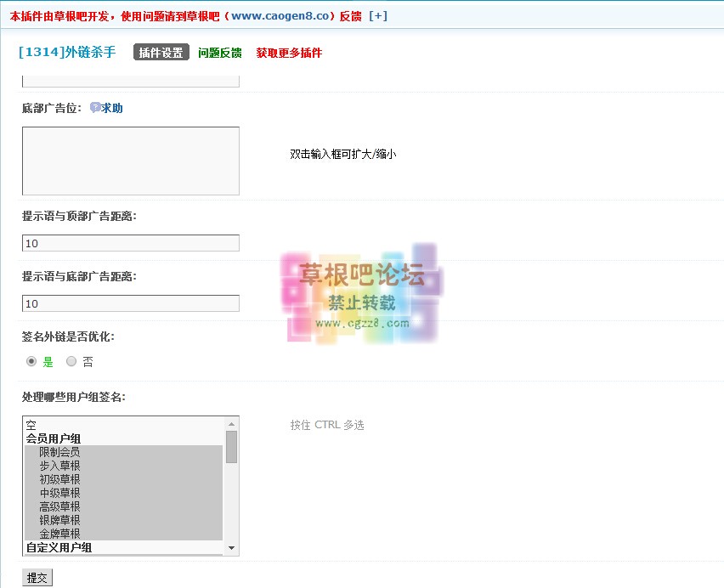Click the 底部广告位 textarea
This screenshot has width=724, height=588.
pos(130,161)
